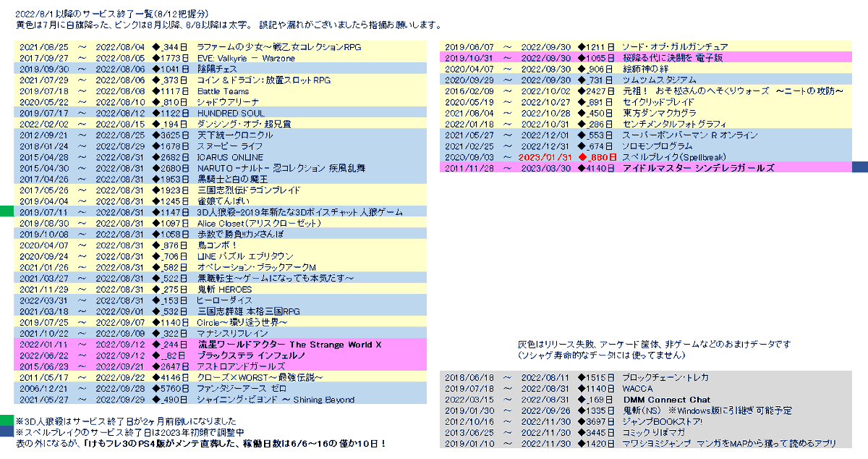Select the 'スペルブレイク(Spellbreak)' title
Image resolution: width=868 pixels, height=459 pixels.
(x=674, y=157)
